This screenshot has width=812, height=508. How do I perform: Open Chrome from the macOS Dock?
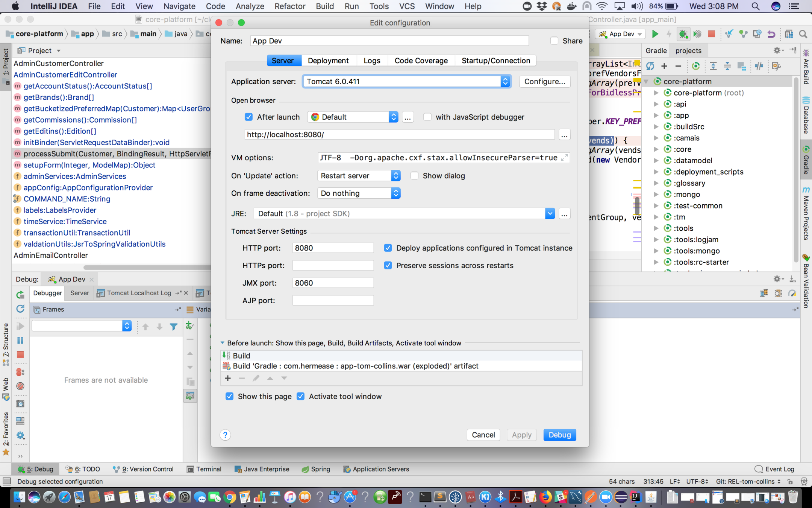pyautogui.click(x=230, y=497)
